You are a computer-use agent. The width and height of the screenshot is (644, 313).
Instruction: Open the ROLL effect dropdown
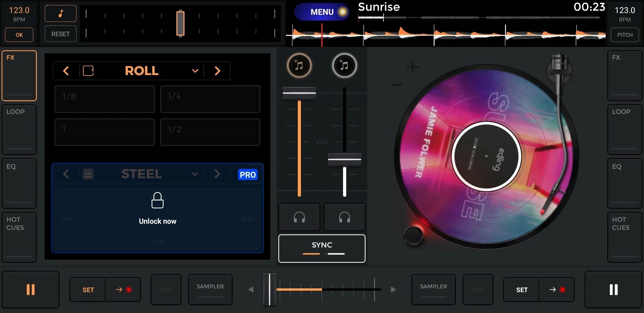coord(195,71)
